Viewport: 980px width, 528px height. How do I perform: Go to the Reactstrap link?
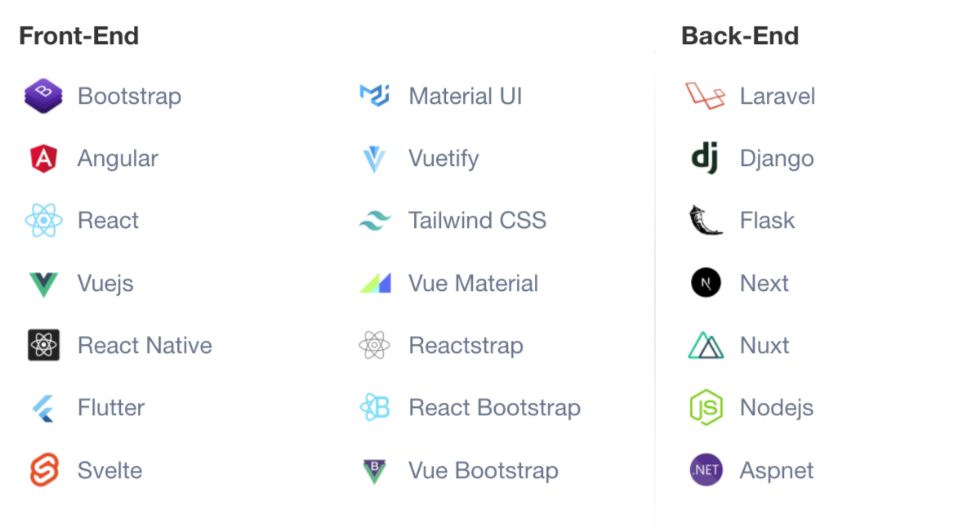(465, 346)
